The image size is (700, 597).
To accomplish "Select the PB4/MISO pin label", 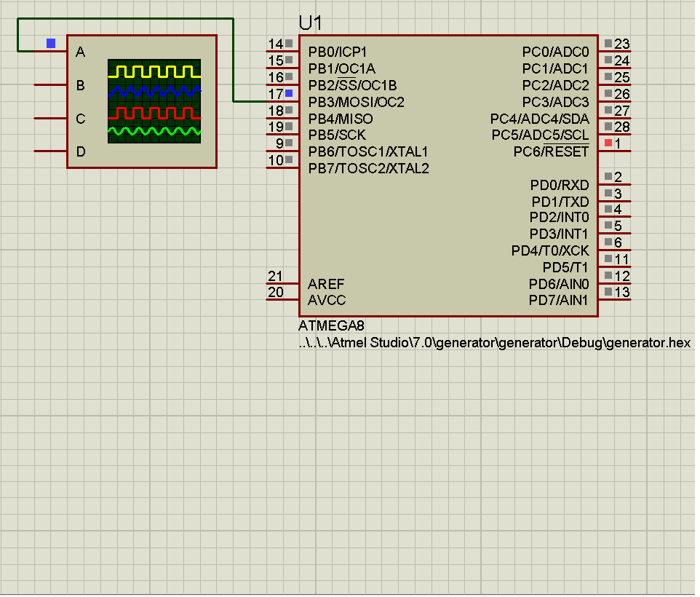I will click(341, 119).
